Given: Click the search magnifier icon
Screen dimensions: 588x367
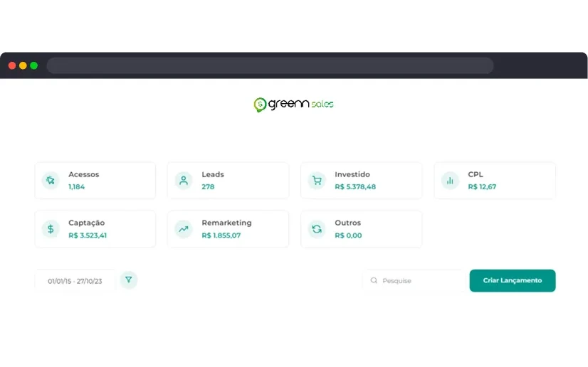Looking at the screenshot, I should 374,280.
